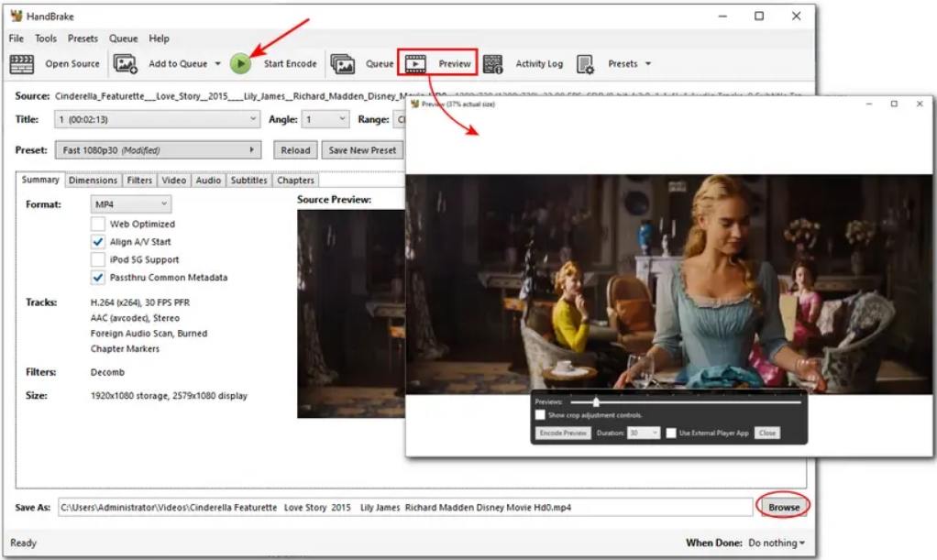Toggle Web Optimized checkbox
The height and width of the screenshot is (560, 937).
[x=98, y=225]
